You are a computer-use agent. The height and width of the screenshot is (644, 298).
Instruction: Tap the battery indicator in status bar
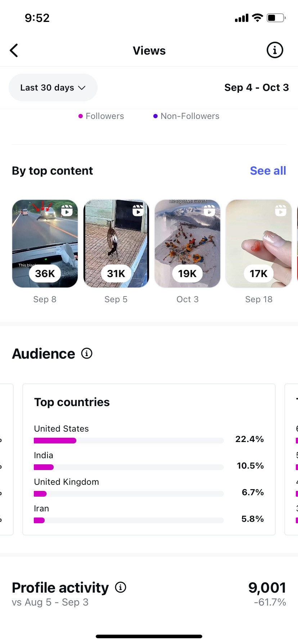pyautogui.click(x=276, y=18)
